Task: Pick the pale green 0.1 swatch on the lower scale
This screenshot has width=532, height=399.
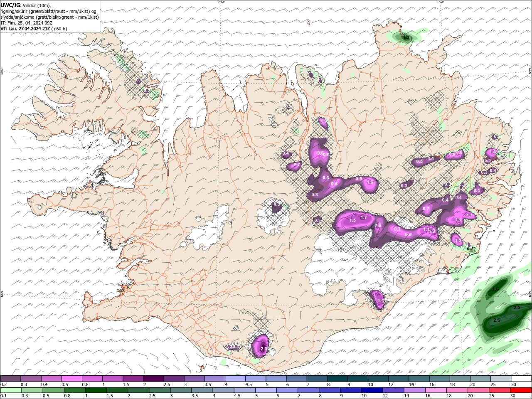Action: (11, 390)
